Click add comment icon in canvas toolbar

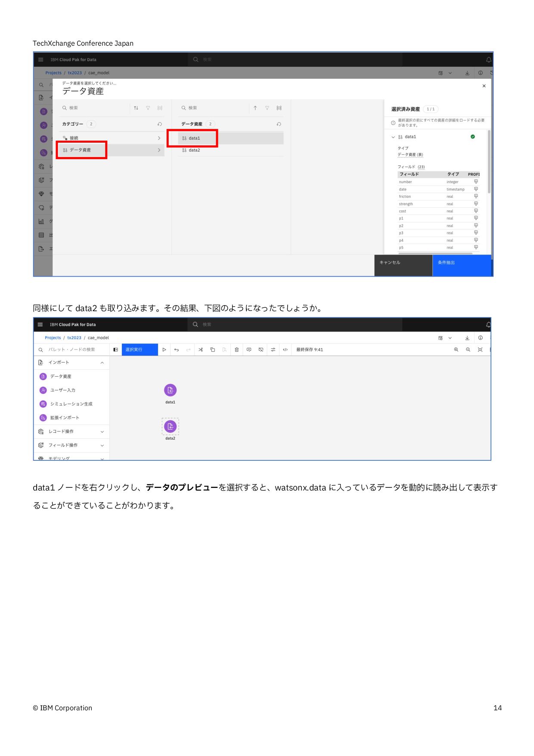[x=248, y=350]
